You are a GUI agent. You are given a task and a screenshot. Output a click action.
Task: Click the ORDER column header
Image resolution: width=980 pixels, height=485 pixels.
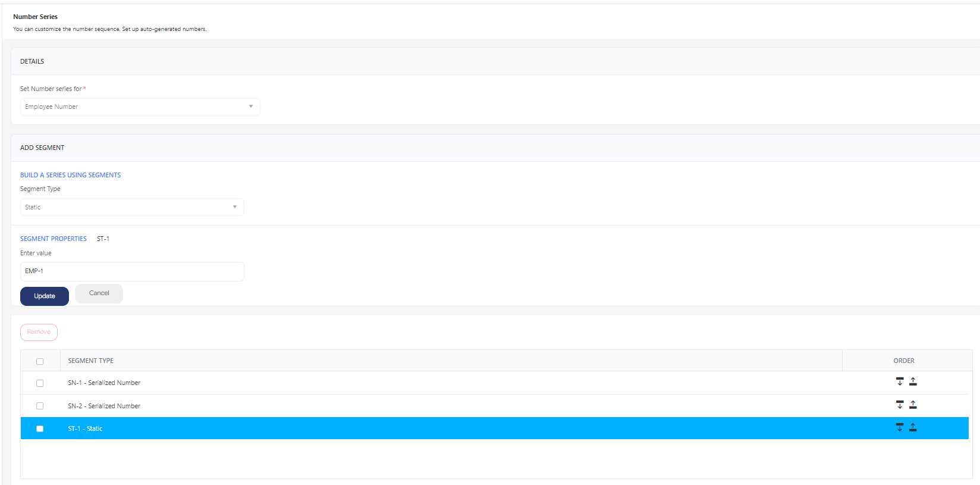[x=904, y=361]
